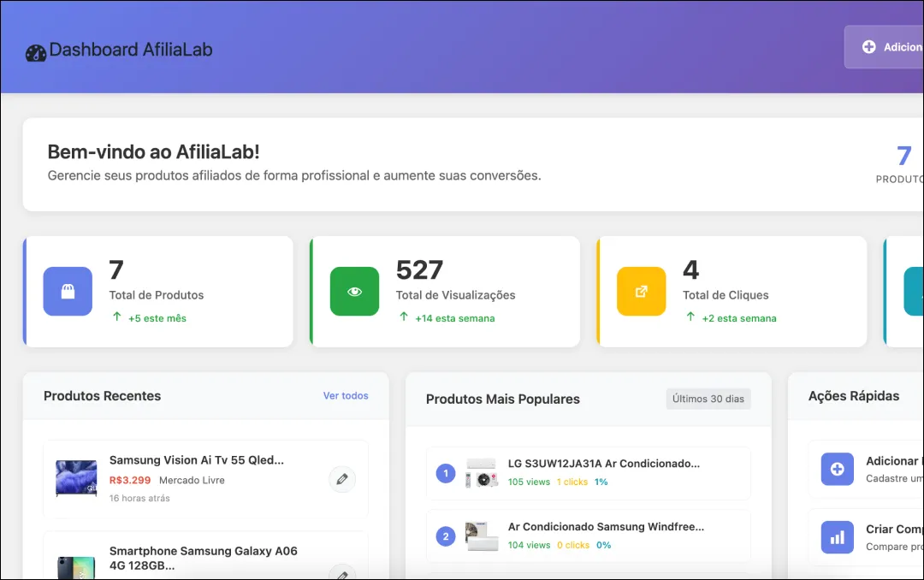
Task: Open the Samsung Vision Ai Tv thumbnail
Action: tap(76, 478)
